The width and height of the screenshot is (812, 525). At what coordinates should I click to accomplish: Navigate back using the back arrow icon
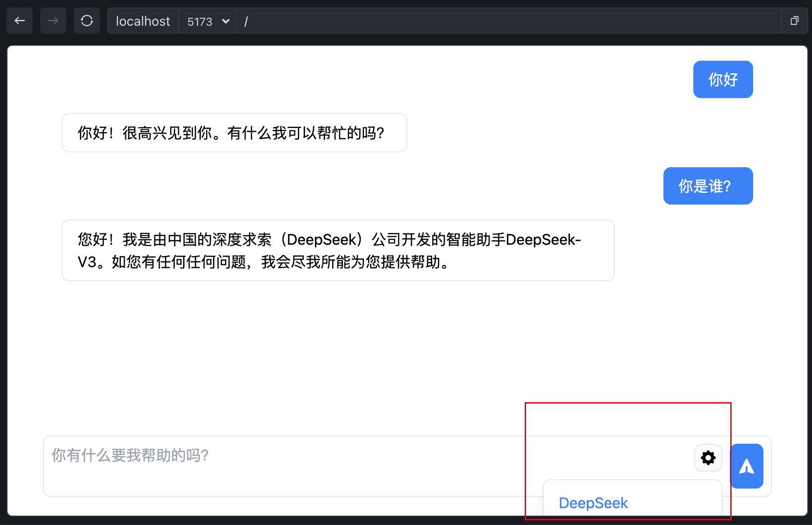19,21
